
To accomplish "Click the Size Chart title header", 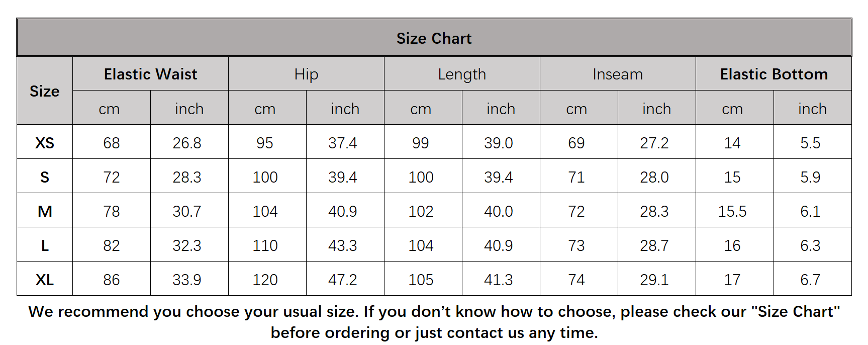I will [434, 38].
